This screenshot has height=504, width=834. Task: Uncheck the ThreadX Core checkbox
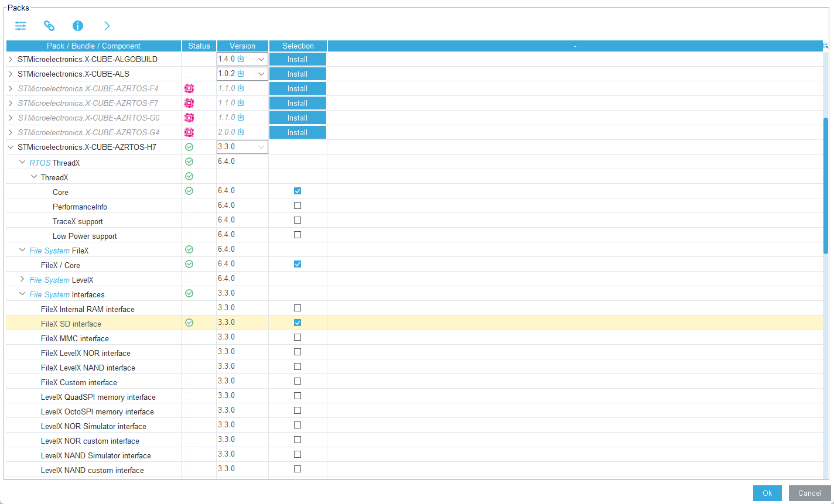298,191
